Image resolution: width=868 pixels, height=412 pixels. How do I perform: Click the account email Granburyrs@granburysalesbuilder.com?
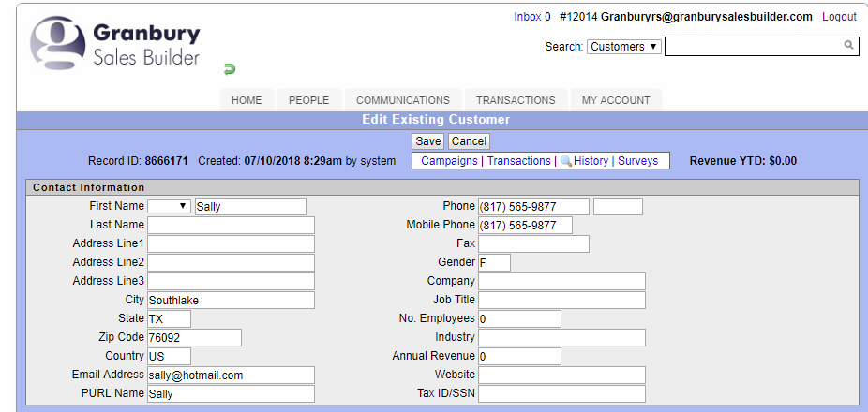[707, 17]
